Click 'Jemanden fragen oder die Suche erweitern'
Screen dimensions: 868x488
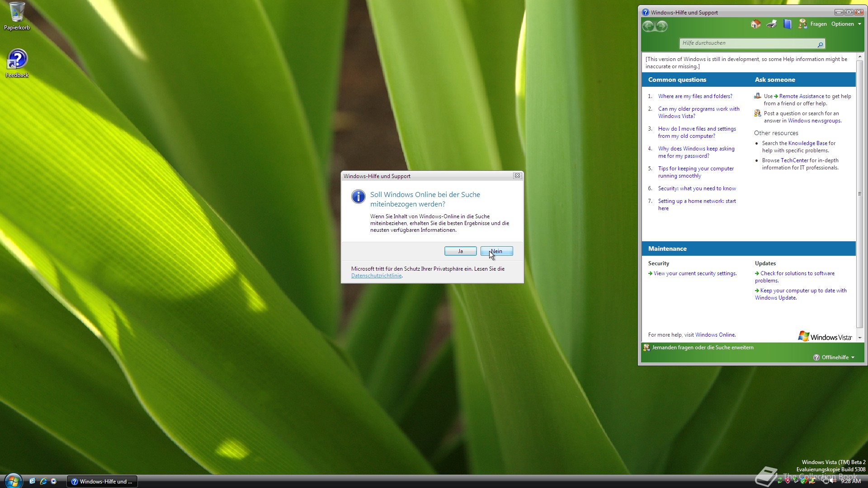point(703,347)
